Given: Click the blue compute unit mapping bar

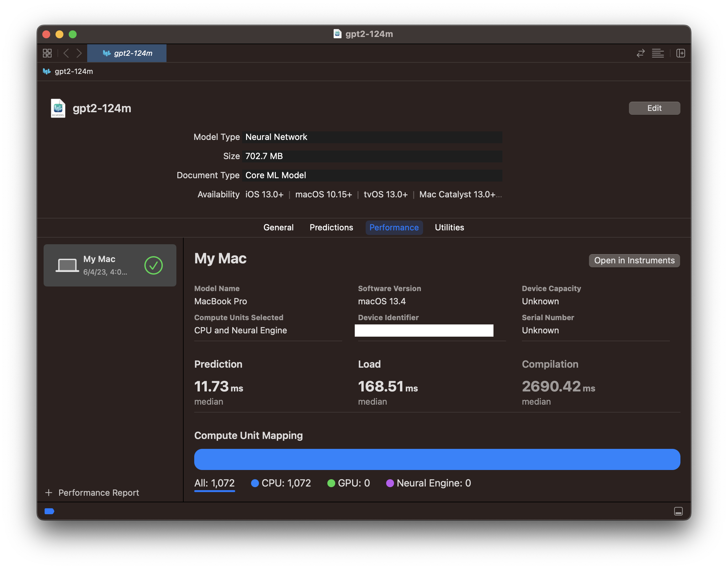Looking at the screenshot, I should click(x=437, y=459).
